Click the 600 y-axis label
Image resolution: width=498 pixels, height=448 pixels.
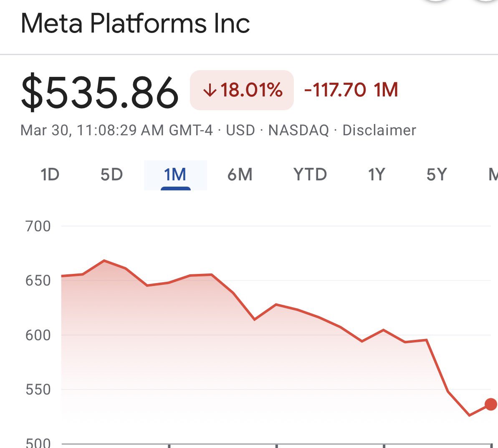pyautogui.click(x=38, y=335)
